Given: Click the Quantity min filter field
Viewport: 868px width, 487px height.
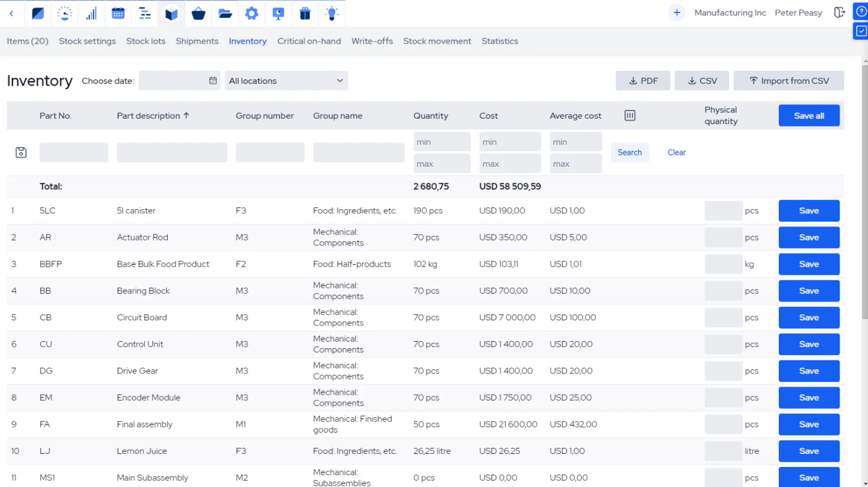Looking at the screenshot, I should tap(442, 142).
